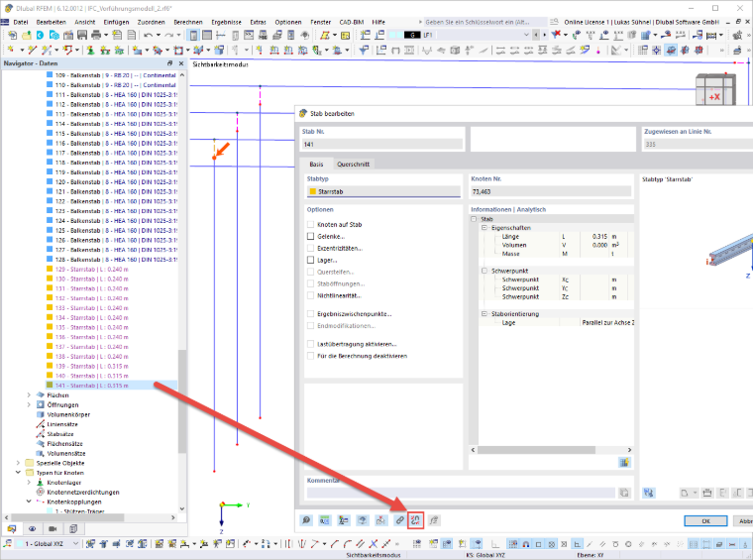The height and width of the screenshot is (560, 753).
Task: Open Navigator display eye tab
Action: coord(32,529)
